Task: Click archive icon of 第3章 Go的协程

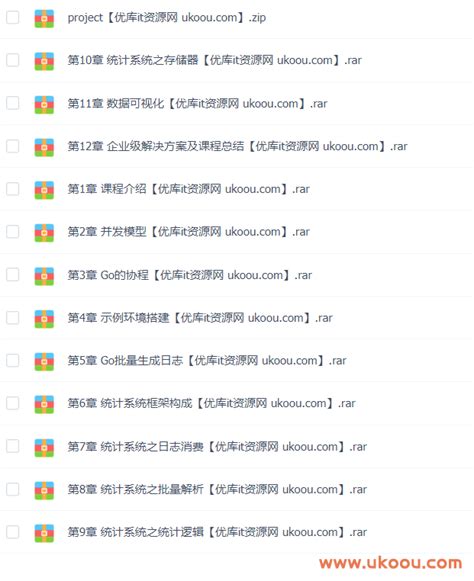Action: pyautogui.click(x=44, y=276)
